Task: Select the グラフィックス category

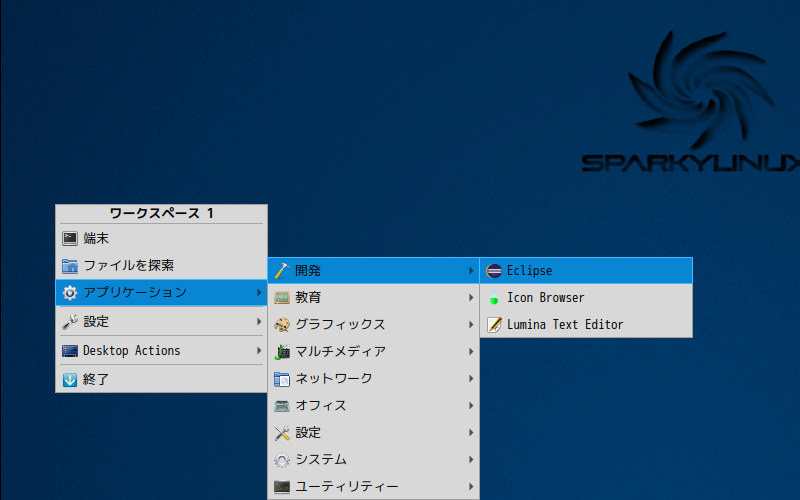Action: [x=373, y=324]
